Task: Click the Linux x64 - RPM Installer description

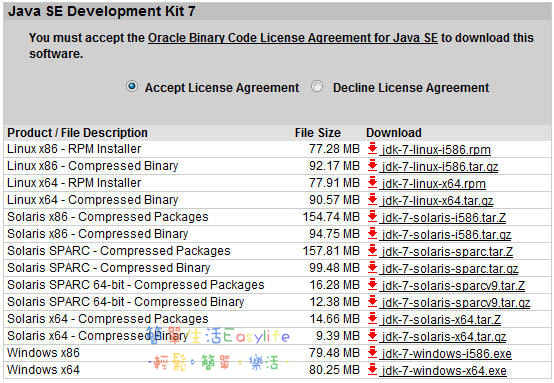Action: click(74, 183)
